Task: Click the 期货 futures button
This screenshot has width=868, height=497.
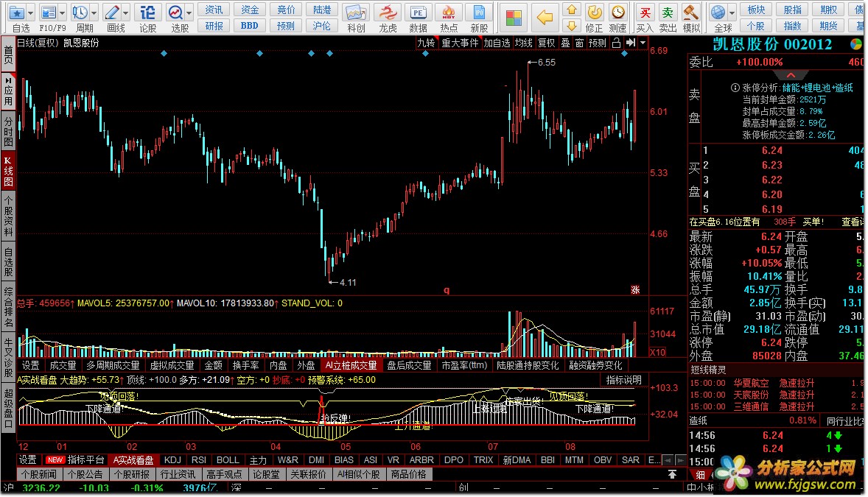Action: point(829,26)
